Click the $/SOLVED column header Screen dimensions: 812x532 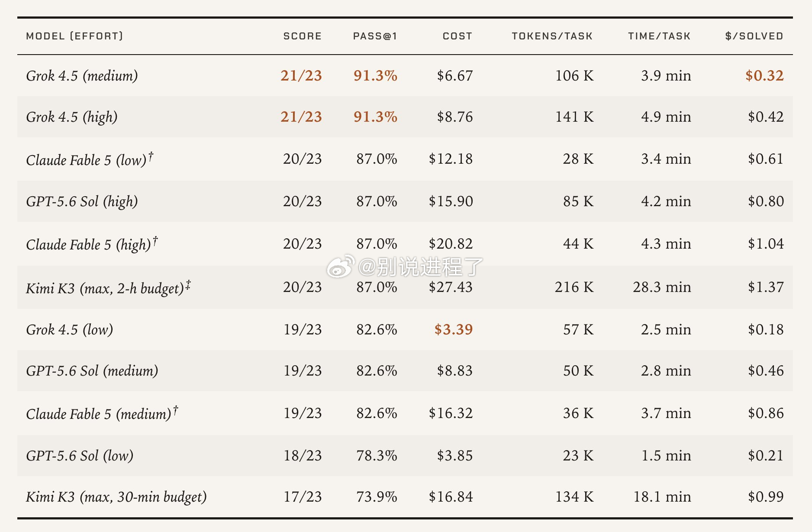[x=754, y=36]
